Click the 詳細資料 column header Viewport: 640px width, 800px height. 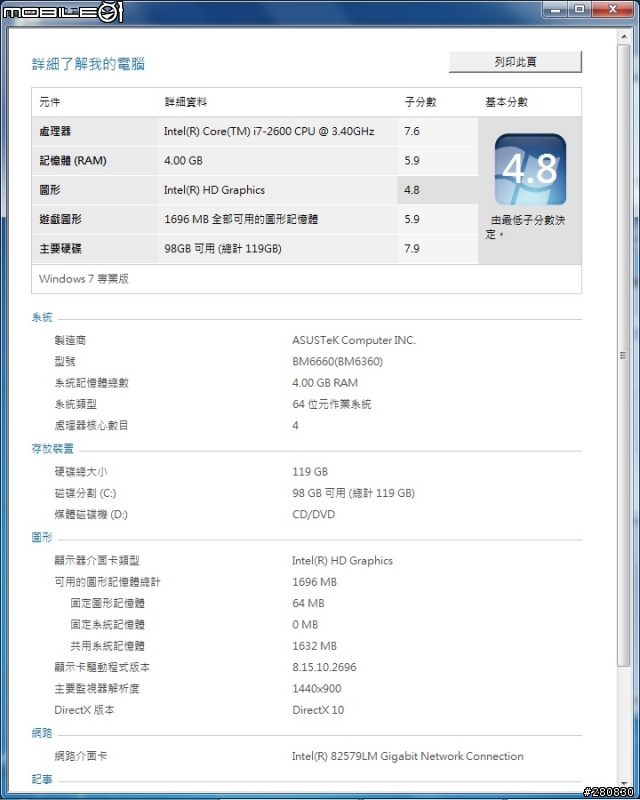[186, 102]
